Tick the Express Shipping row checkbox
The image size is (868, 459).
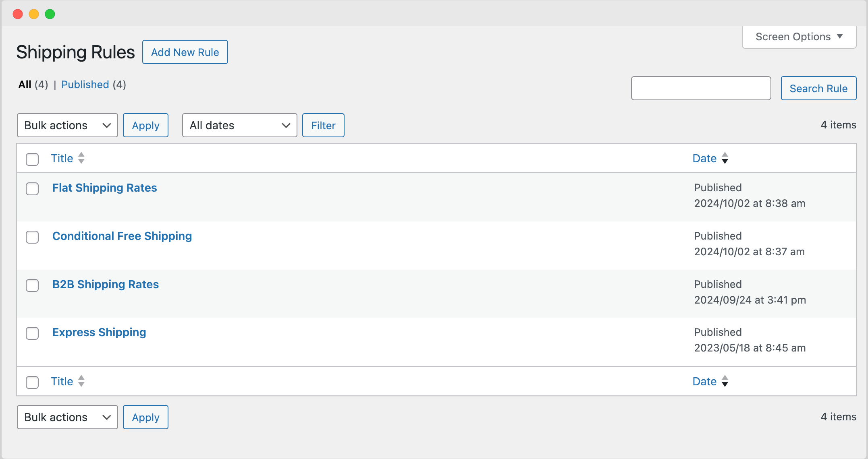(32, 333)
